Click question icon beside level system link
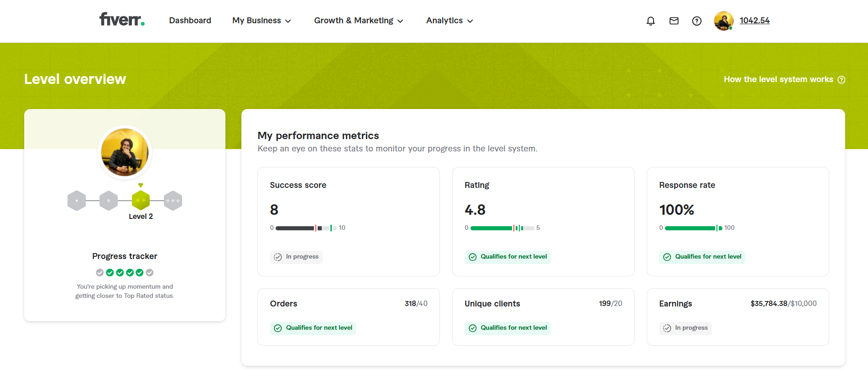The width and height of the screenshot is (868, 384). point(842,80)
